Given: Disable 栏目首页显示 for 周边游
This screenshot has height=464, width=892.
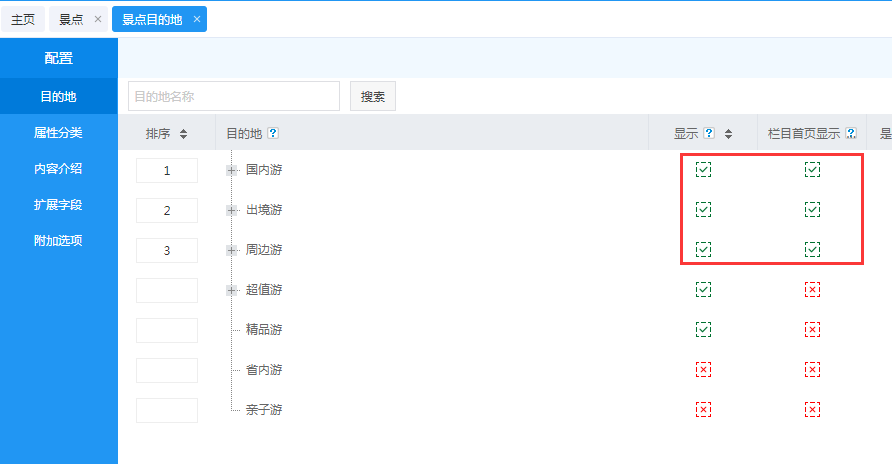Looking at the screenshot, I should click(812, 249).
